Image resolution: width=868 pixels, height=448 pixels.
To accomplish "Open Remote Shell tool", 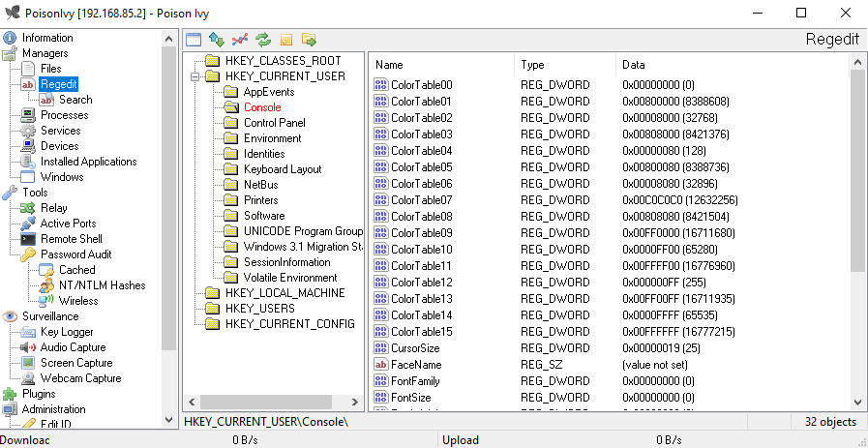I will point(71,239).
